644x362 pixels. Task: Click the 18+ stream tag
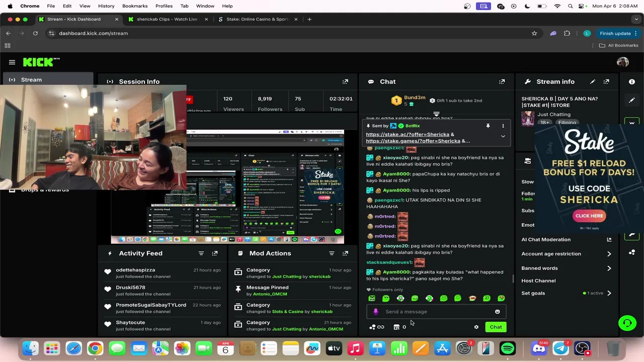click(x=544, y=123)
